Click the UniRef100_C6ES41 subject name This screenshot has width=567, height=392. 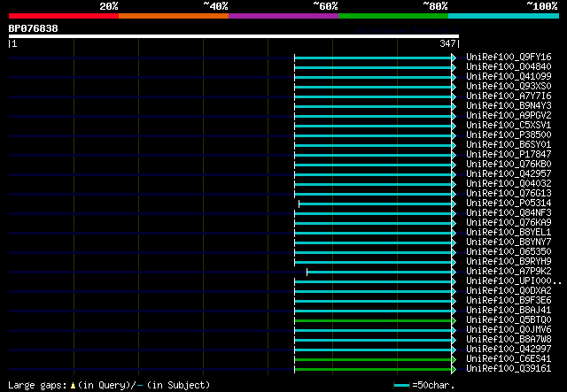click(x=509, y=359)
